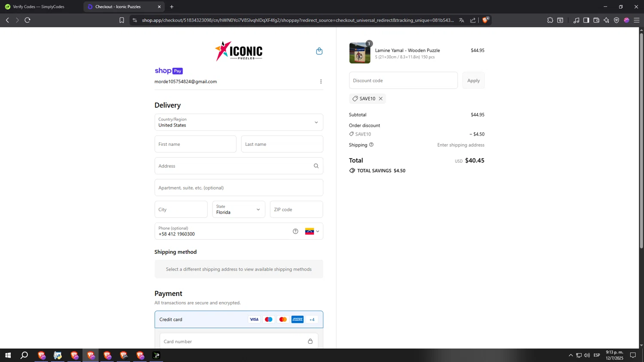The width and height of the screenshot is (644, 362).
Task: Open Brave Shields lion icon
Action: 486,20
